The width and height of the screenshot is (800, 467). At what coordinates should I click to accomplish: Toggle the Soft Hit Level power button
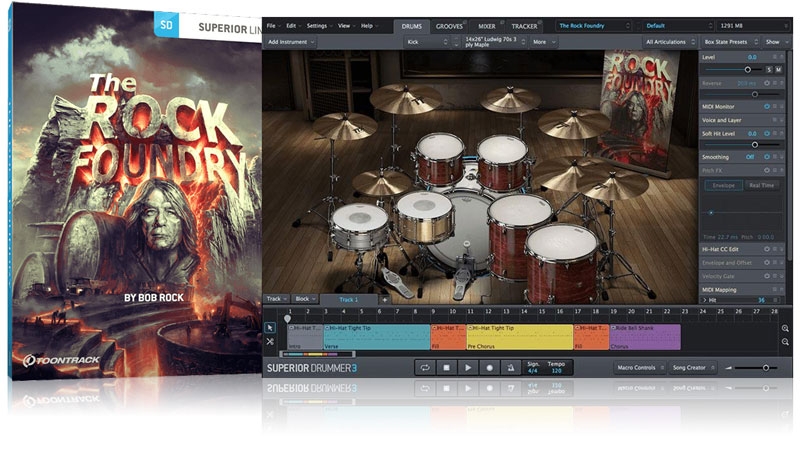(766, 133)
